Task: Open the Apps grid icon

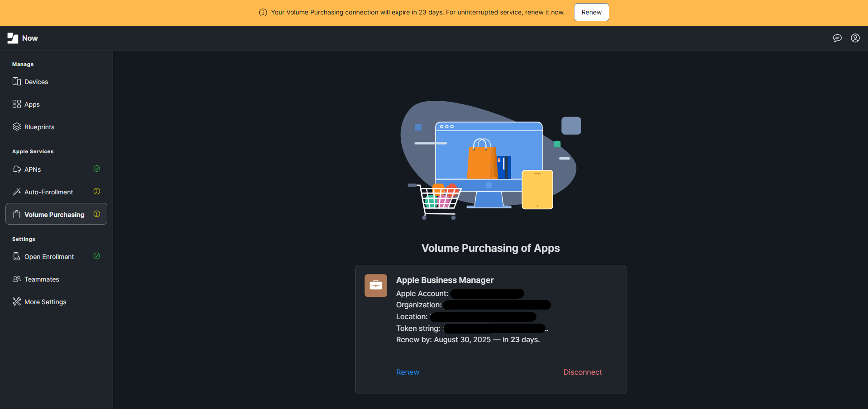Action: pos(16,104)
